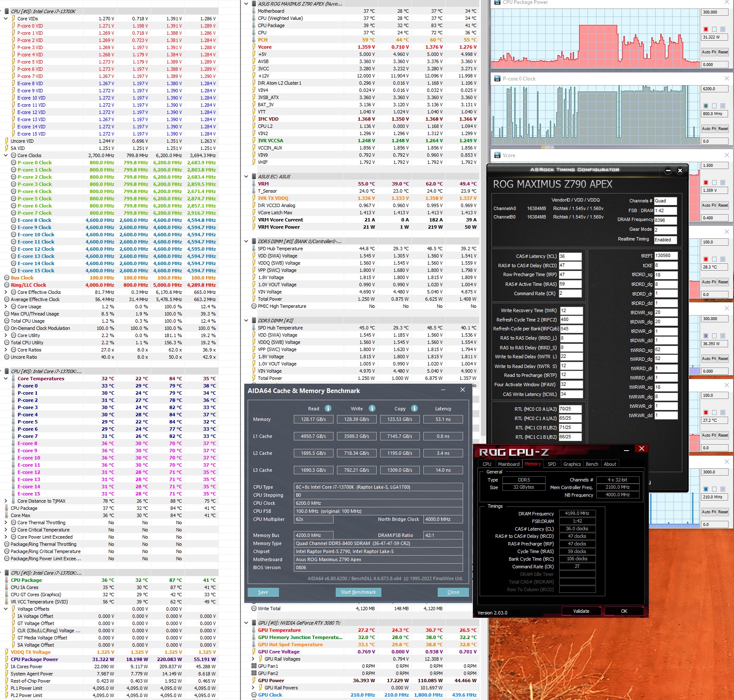Screen dimensions: 734x700
Task: Click Start Benchmark in AIDA64
Action: 359,592
